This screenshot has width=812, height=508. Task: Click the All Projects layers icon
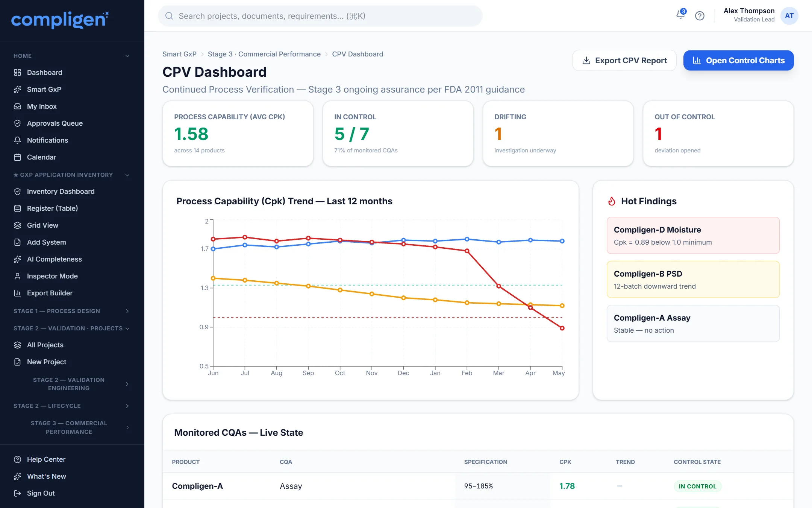click(x=17, y=345)
